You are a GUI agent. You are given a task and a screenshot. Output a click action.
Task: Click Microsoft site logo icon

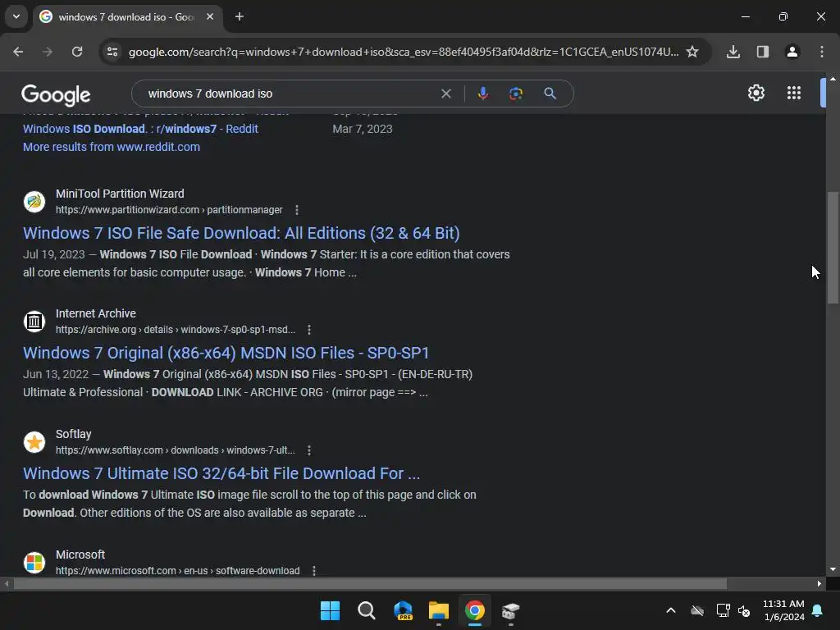point(34,563)
